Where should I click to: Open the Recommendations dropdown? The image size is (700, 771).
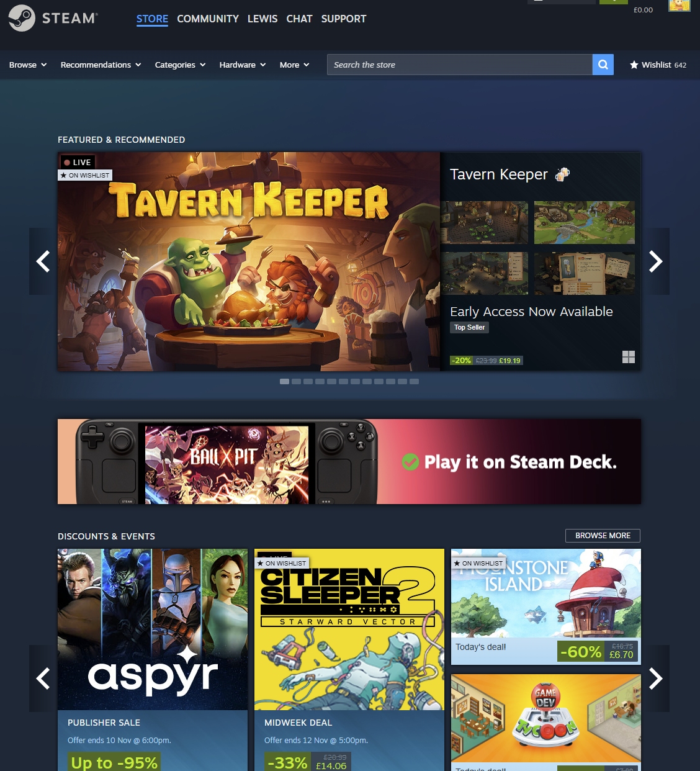tap(101, 65)
